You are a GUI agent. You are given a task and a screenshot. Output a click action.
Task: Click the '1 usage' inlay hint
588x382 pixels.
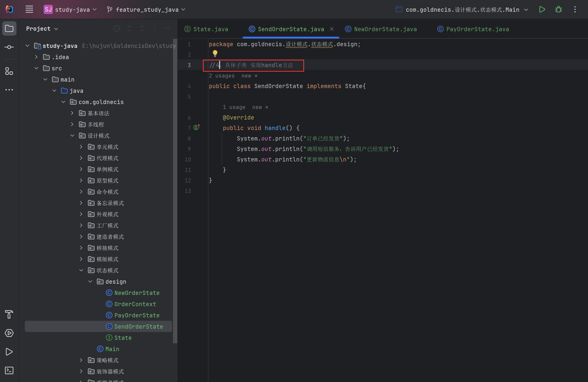(234, 107)
